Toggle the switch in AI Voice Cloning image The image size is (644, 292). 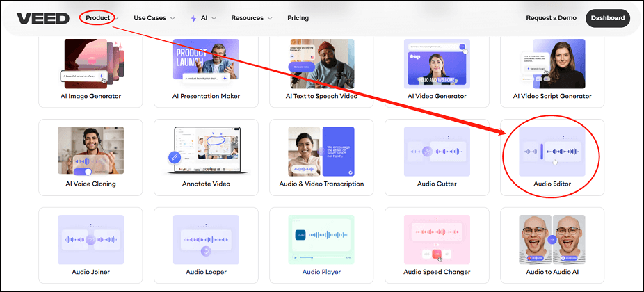coord(82,172)
